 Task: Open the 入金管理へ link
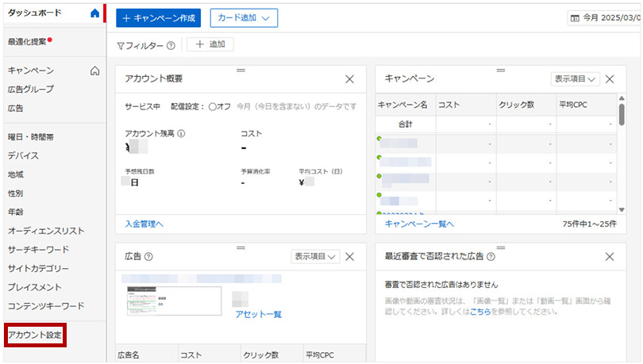(x=144, y=224)
